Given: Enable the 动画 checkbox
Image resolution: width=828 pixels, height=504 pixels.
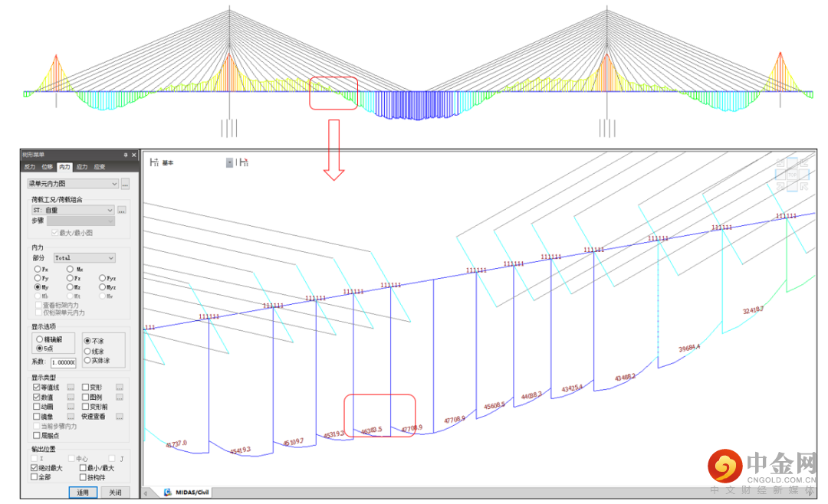Looking at the screenshot, I should (x=37, y=407).
